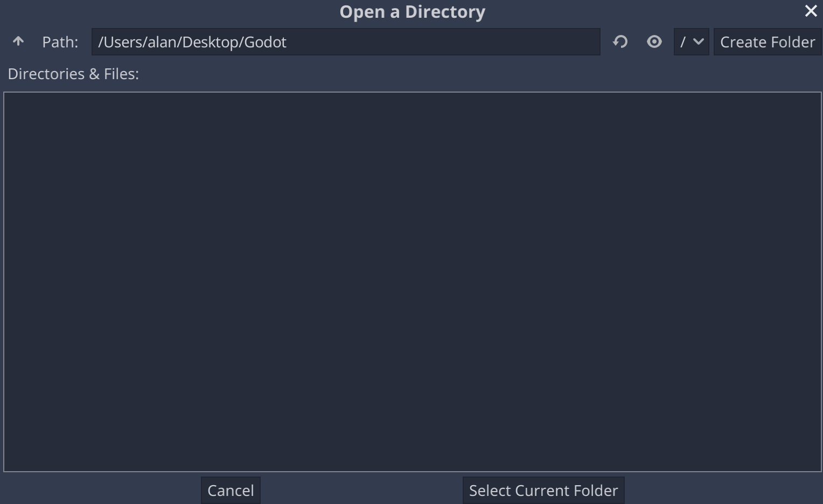
Task: Toggle hidden files visibility eye icon
Action: pyautogui.click(x=654, y=41)
